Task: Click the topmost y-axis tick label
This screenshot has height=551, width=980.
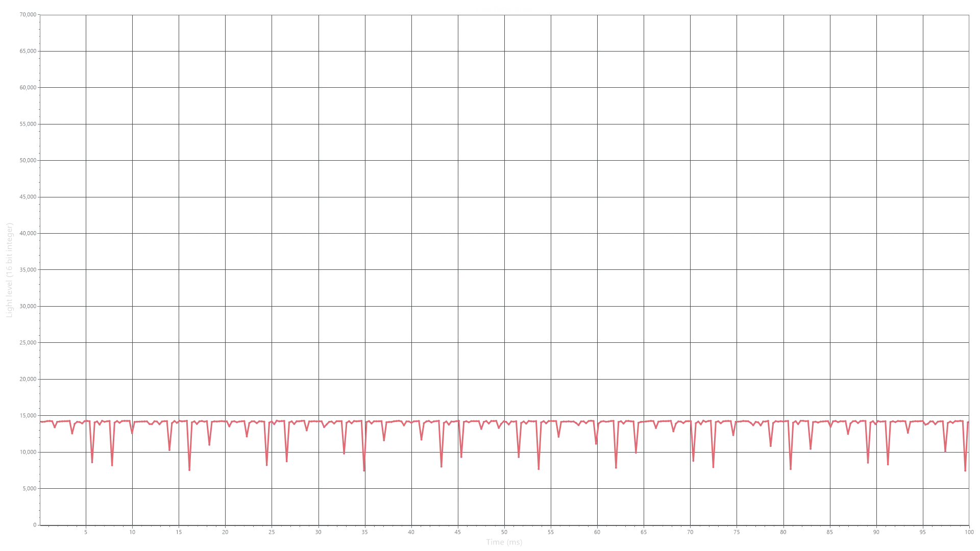Action: pos(27,16)
